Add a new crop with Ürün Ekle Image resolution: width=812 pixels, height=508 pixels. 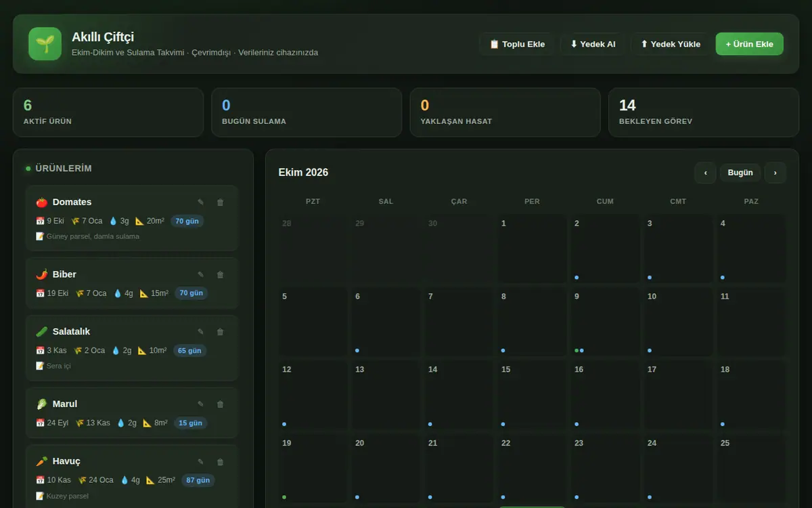click(x=749, y=44)
